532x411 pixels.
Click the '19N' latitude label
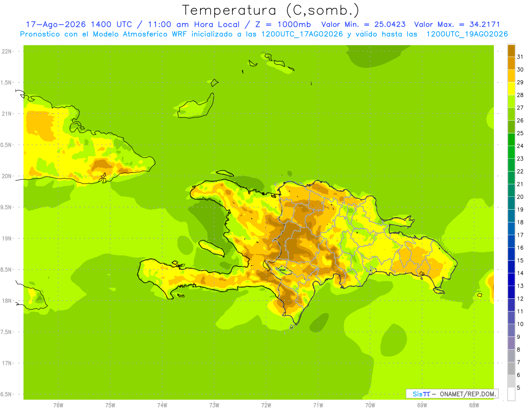pos(6,238)
